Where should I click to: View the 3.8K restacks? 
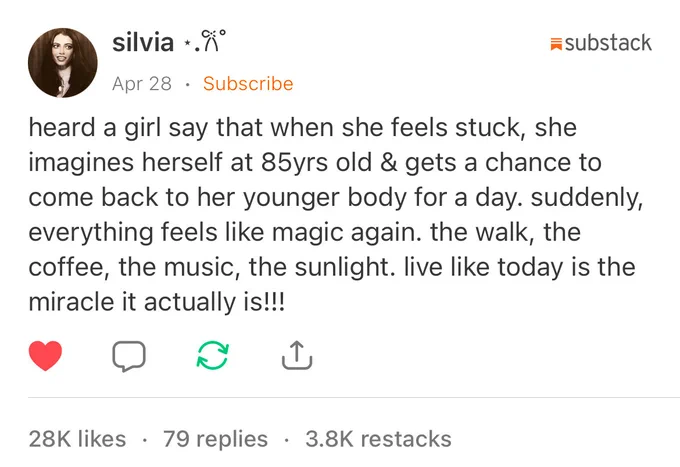click(378, 438)
